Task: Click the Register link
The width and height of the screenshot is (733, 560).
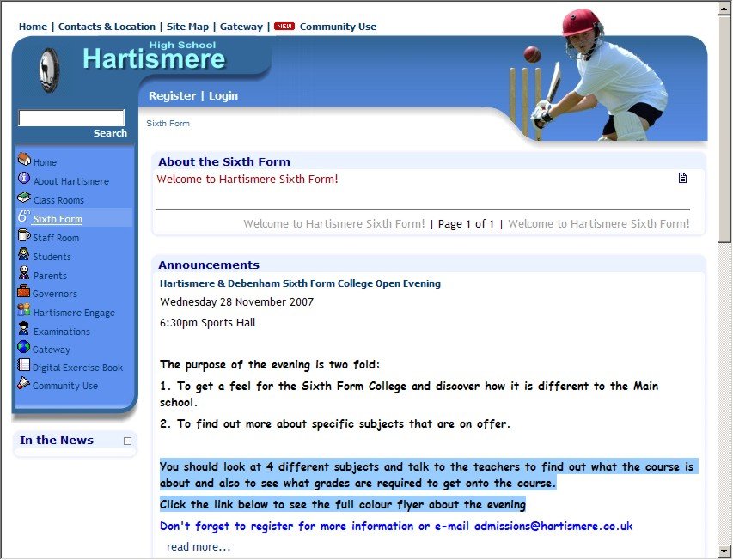Action: pos(172,96)
